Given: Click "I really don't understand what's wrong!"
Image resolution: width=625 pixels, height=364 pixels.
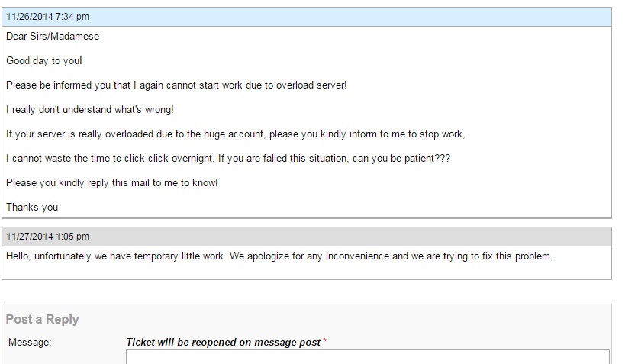Looking at the screenshot, I should (90, 110).
